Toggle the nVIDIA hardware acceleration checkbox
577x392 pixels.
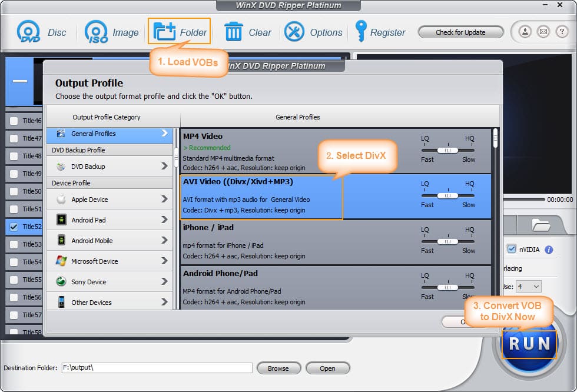512,249
